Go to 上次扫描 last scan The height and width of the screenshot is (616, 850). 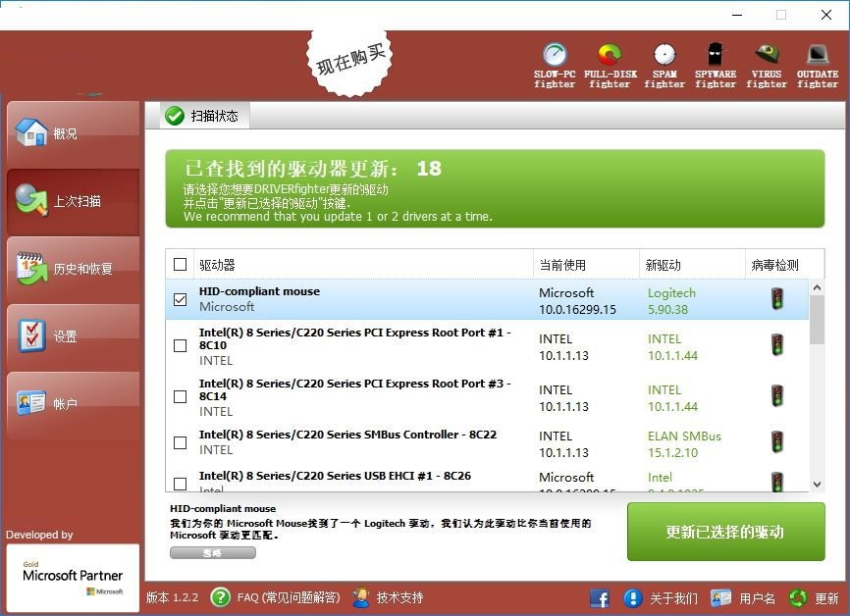[74, 201]
